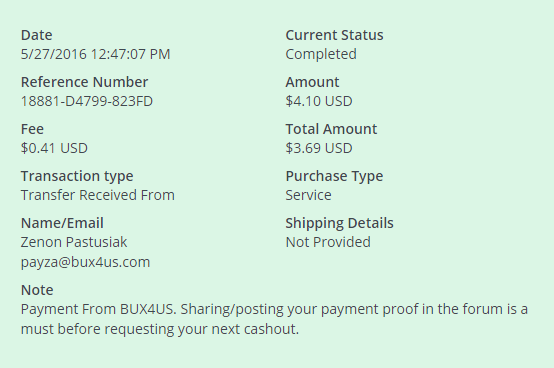Screen dimensions: 554x368
Task: Select the $0.41 USD fee value
Action: tap(54, 148)
